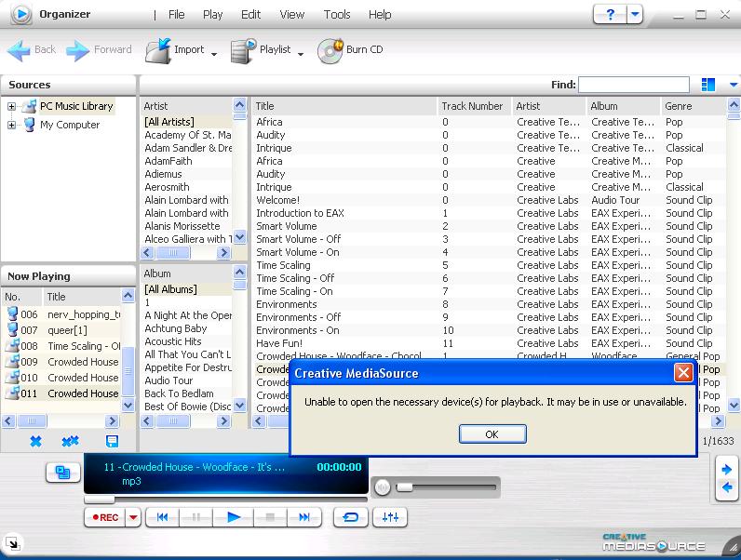The image size is (741, 560).
Task: Click the Find search field
Action: pyautogui.click(x=633, y=85)
